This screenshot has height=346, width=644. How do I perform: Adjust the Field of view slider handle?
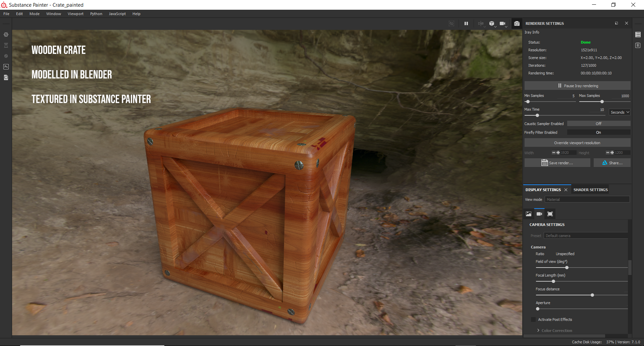[567, 268]
